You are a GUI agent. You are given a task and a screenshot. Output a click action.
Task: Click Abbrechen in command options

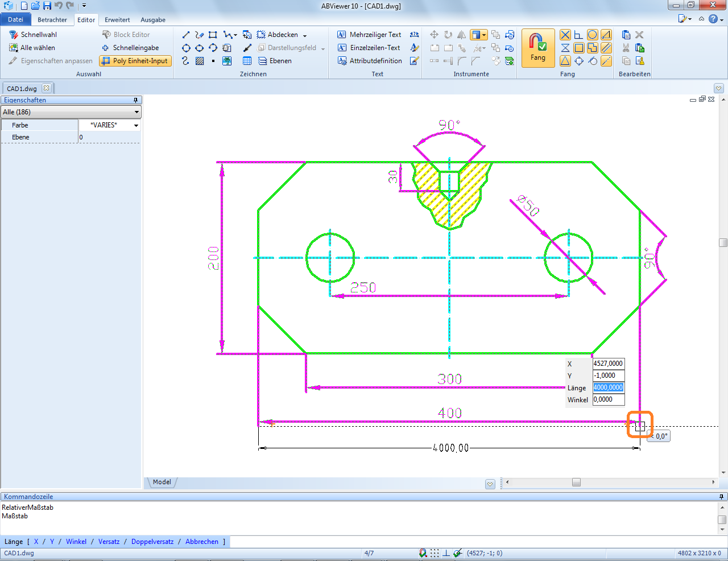pyautogui.click(x=202, y=542)
